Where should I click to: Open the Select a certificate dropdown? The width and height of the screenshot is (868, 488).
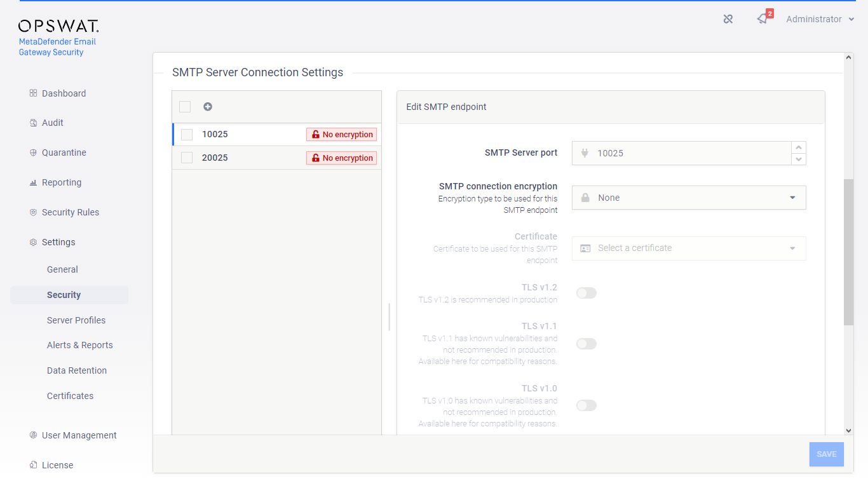689,248
